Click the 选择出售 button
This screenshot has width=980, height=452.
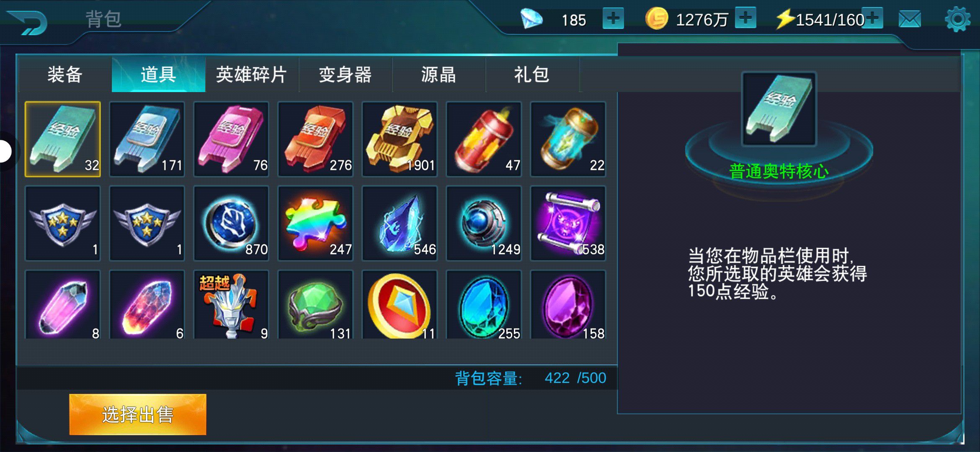pos(138,414)
